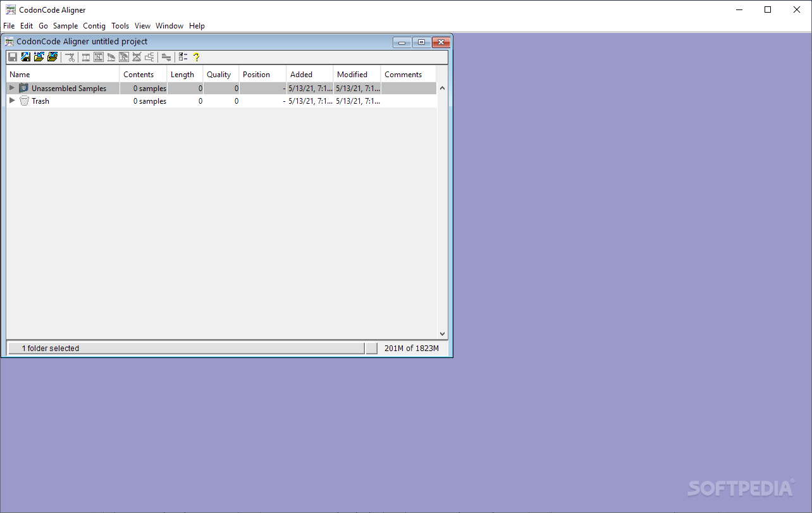Screen dimensions: 812x513
Task: Sort by the Name column header
Action: pyautogui.click(x=63, y=74)
